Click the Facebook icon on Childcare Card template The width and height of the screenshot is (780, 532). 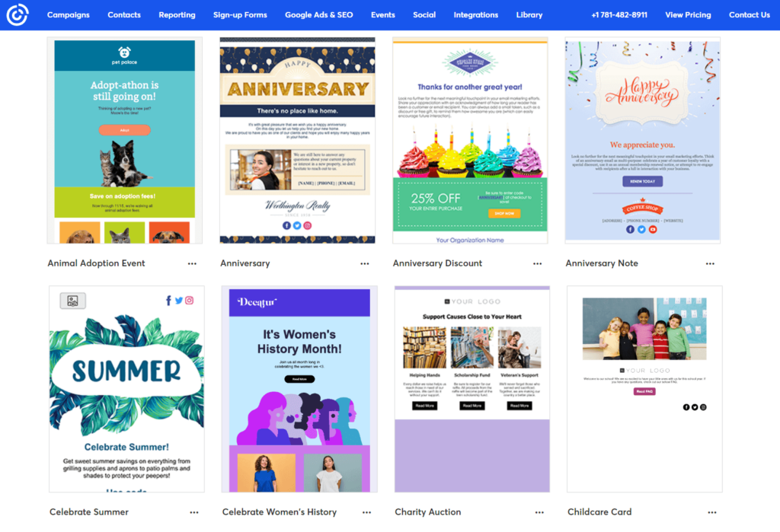[x=686, y=406]
